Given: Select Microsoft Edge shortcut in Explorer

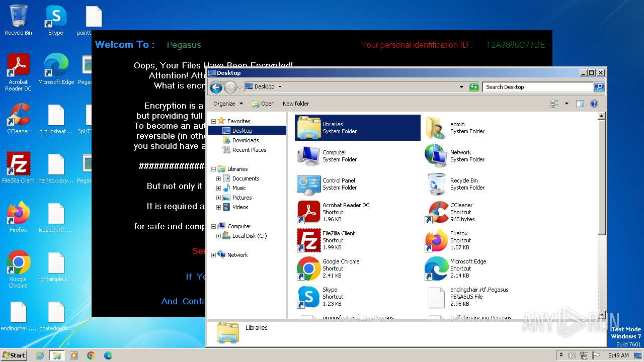Looking at the screenshot, I should [436, 268].
